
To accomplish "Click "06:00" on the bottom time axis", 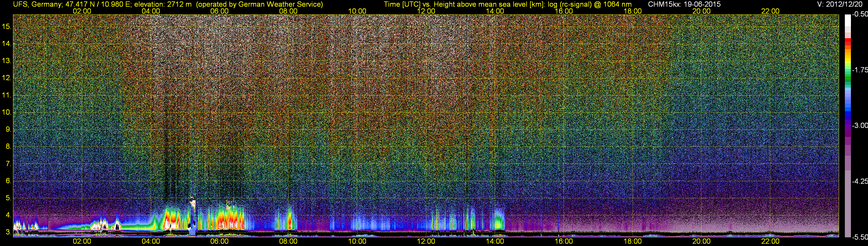I will [x=219, y=241].
